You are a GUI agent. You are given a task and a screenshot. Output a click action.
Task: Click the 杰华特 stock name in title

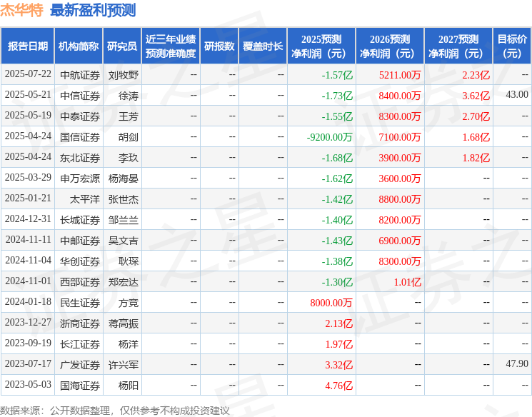point(21,10)
